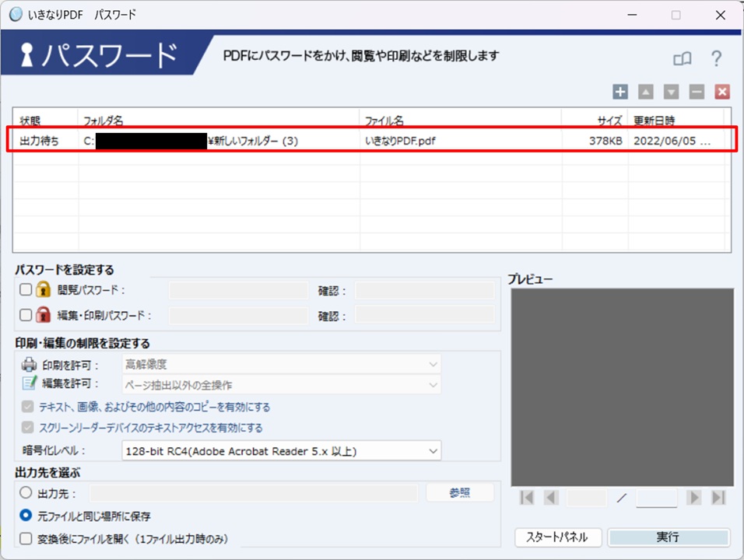This screenshot has width=744, height=560.
Task: Open the 編集を許可 dropdown
Action: pos(282,384)
